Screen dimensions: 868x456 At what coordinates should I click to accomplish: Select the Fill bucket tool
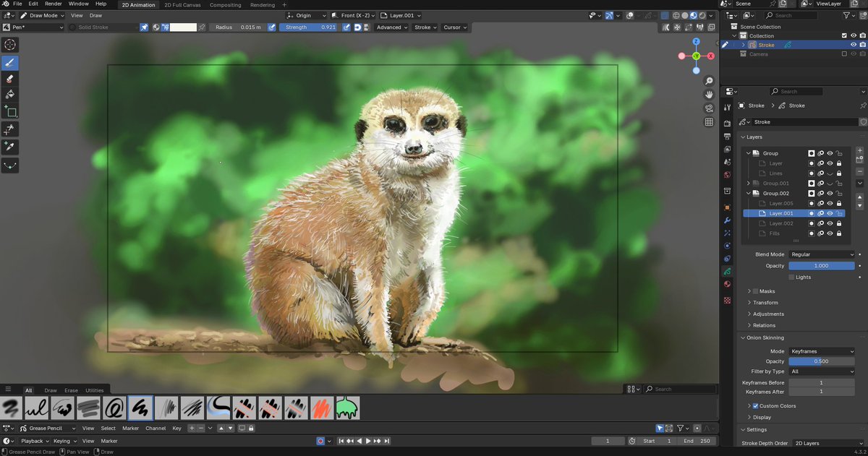pyautogui.click(x=10, y=95)
